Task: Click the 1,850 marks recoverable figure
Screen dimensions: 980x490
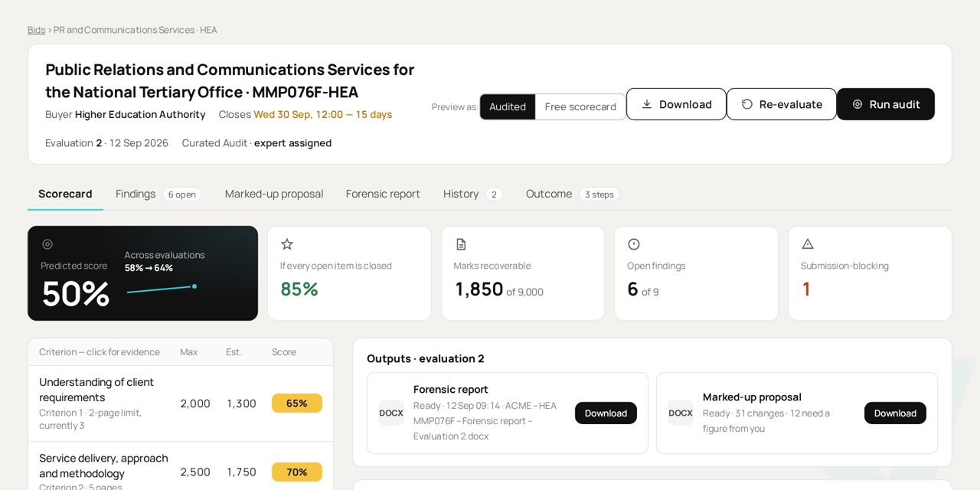Action: (x=479, y=289)
